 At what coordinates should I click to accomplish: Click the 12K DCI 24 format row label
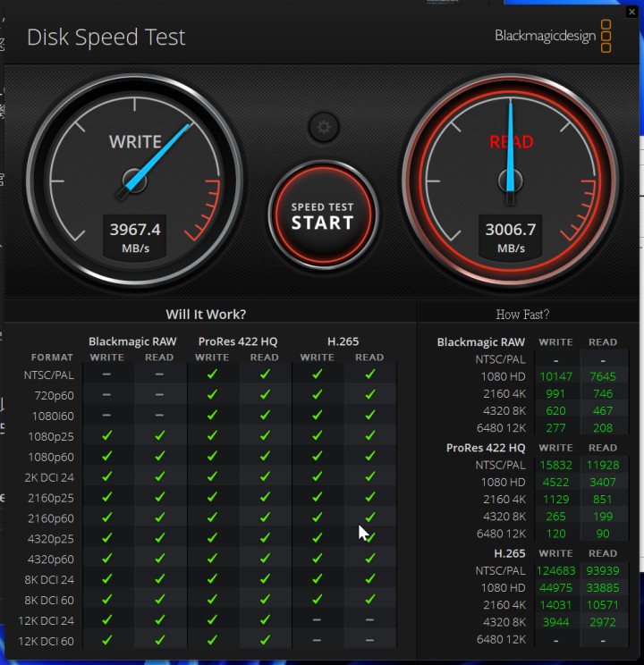tap(47, 621)
